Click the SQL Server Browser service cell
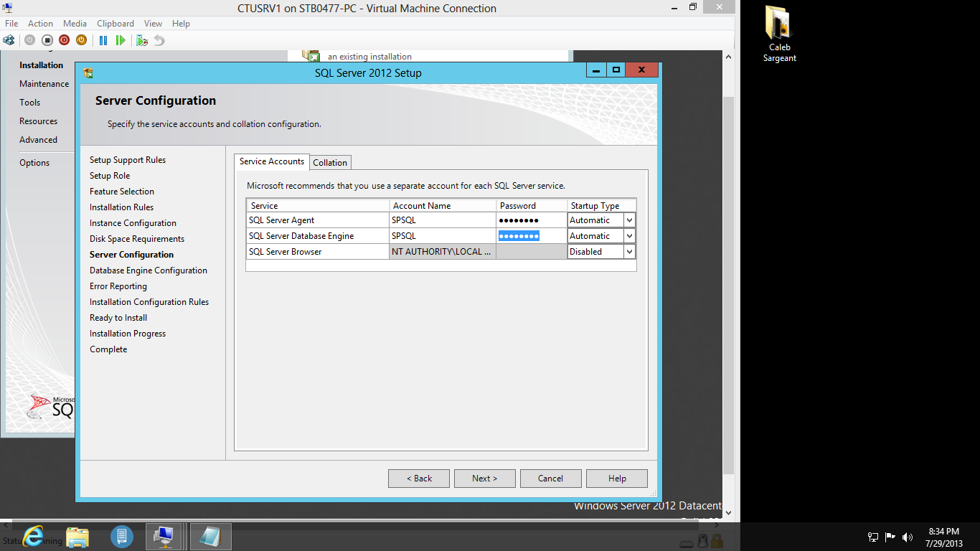This screenshot has height=551, width=980. click(318, 252)
